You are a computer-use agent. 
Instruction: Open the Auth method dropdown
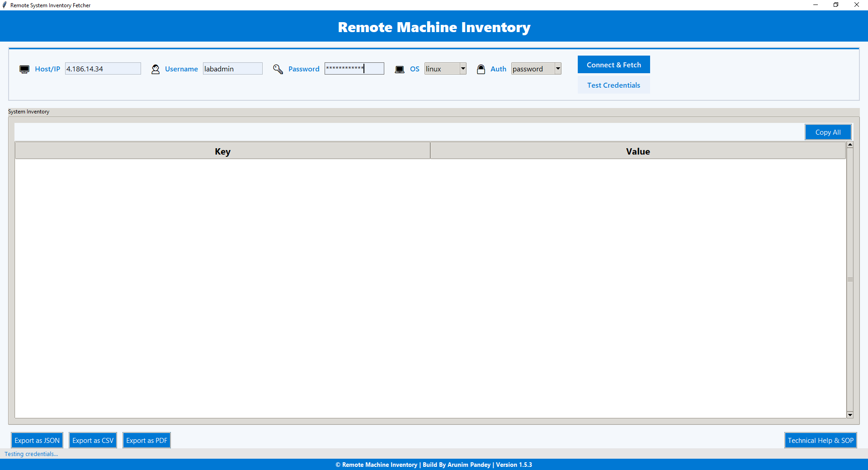[x=557, y=68]
